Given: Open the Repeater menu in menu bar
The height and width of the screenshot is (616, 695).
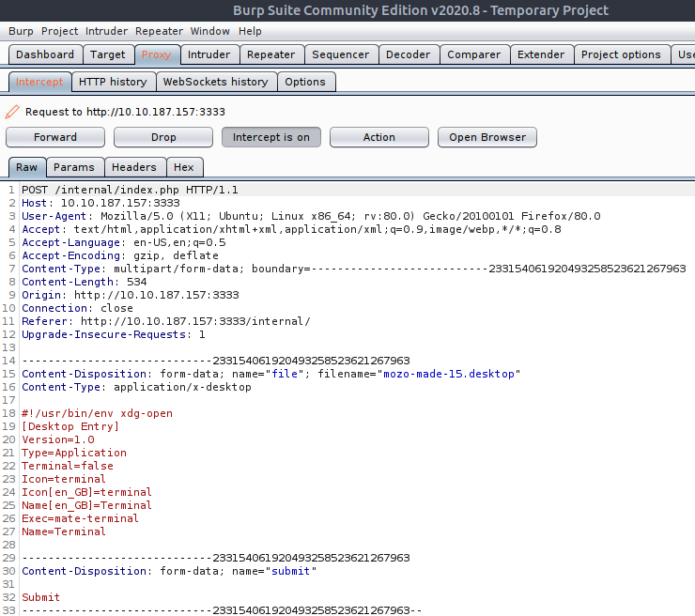Looking at the screenshot, I should click(159, 31).
